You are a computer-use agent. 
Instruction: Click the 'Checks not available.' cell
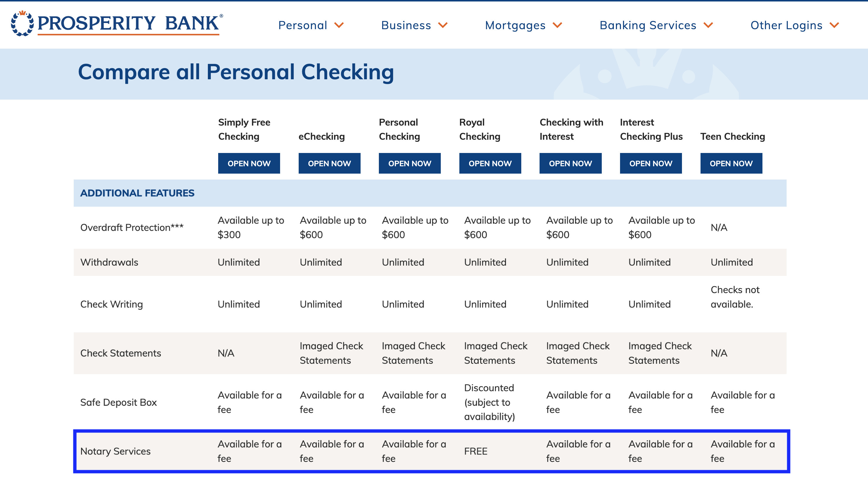[x=735, y=297]
